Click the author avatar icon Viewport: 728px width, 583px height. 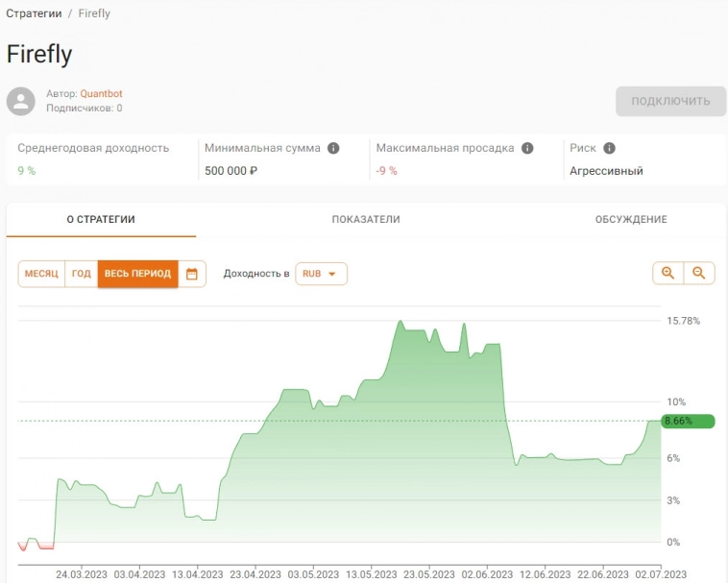click(21, 101)
